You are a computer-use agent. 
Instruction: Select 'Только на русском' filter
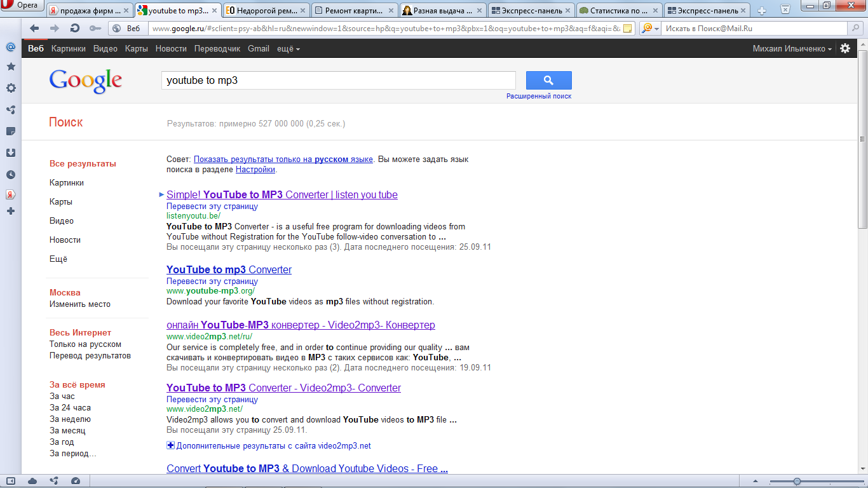(85, 344)
